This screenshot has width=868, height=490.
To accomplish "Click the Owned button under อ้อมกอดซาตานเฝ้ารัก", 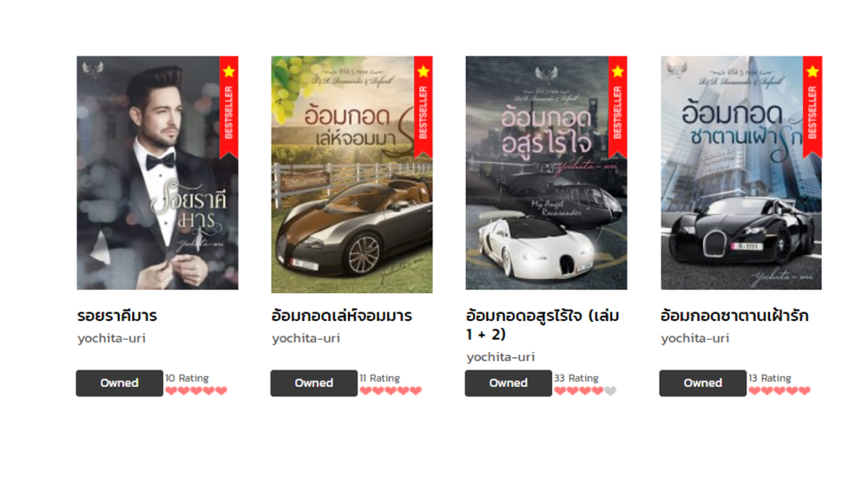I will [x=702, y=383].
